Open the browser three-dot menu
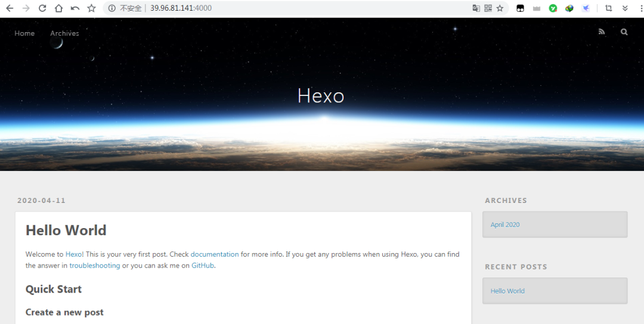The height and width of the screenshot is (324, 644). pos(642,8)
